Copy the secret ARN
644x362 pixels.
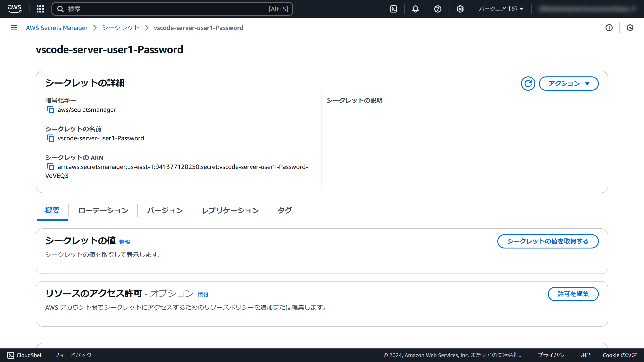[51, 167]
